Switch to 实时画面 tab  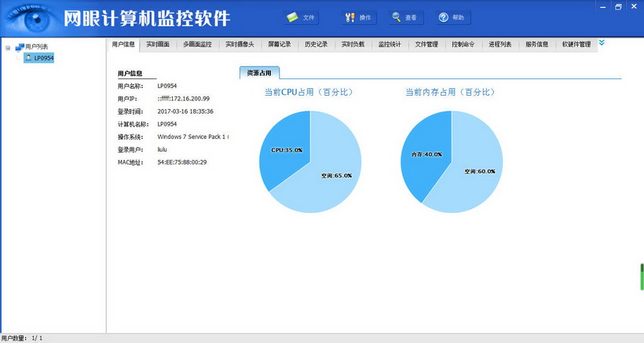158,44
